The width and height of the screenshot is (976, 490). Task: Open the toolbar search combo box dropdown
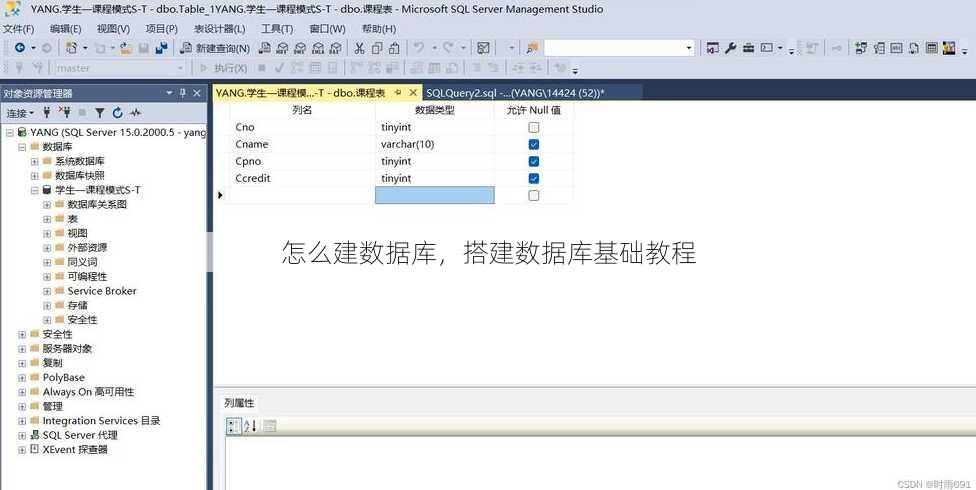(x=688, y=48)
